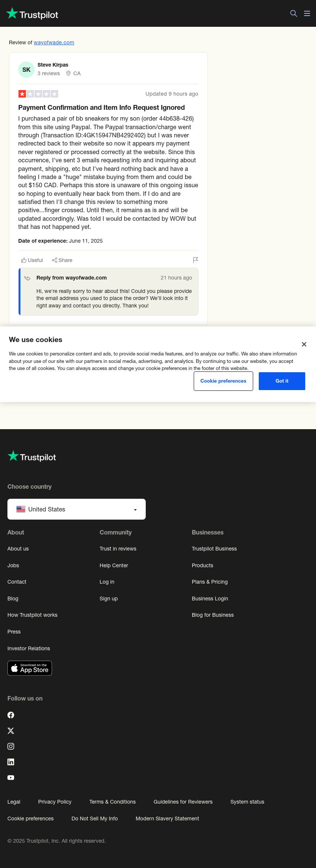Click the Trustpilot logo in the header

point(32,14)
